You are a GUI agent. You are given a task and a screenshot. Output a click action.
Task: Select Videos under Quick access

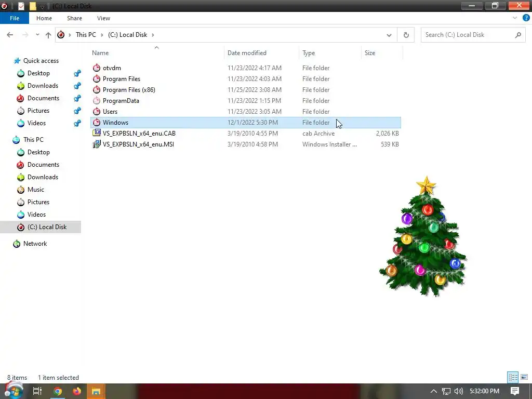pos(36,123)
